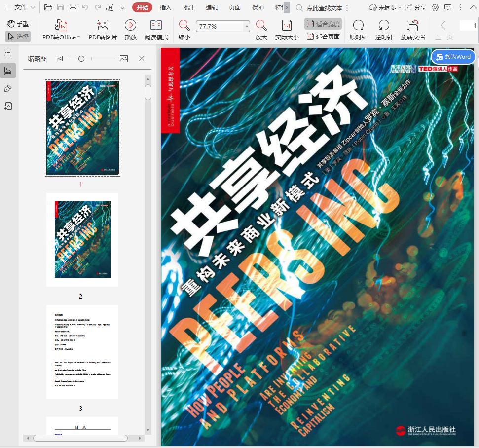Viewport: 479px width, 448px height.
Task: Open the more options vertical dots menu
Action: click(x=461, y=7)
